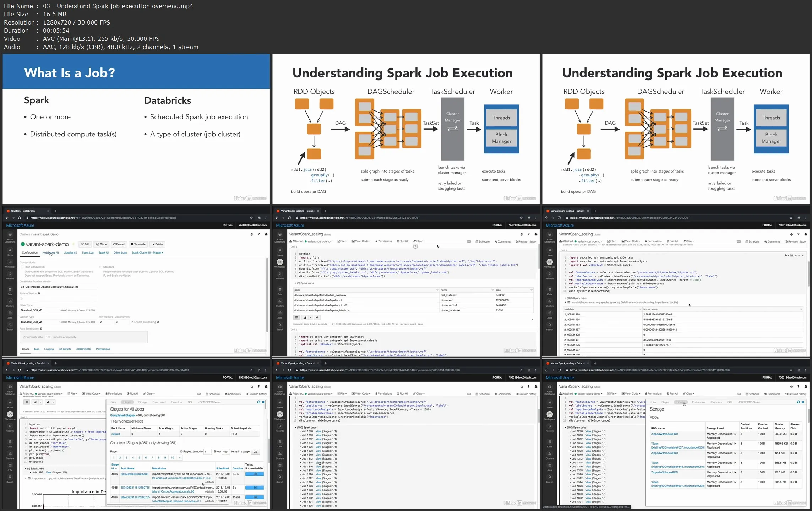The height and width of the screenshot is (511, 812).
Task: Open the ZippedWithIndexRDD link sized 209.0 MB
Action: (664, 434)
